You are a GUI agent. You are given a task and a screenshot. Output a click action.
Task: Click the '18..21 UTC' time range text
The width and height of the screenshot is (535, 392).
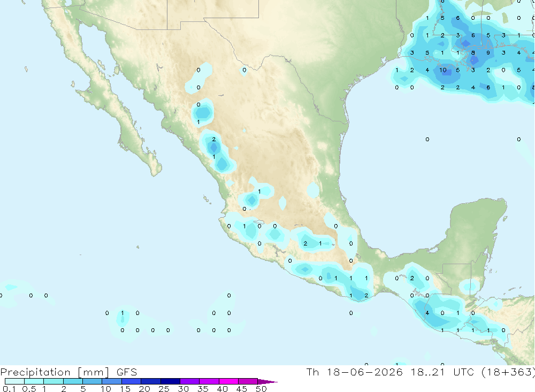(442, 372)
